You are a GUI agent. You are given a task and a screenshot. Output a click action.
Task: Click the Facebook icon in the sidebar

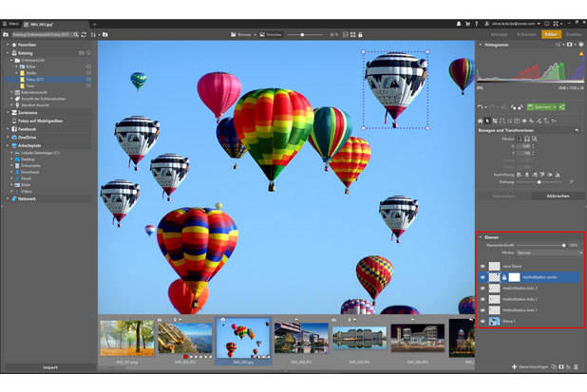click(x=12, y=128)
